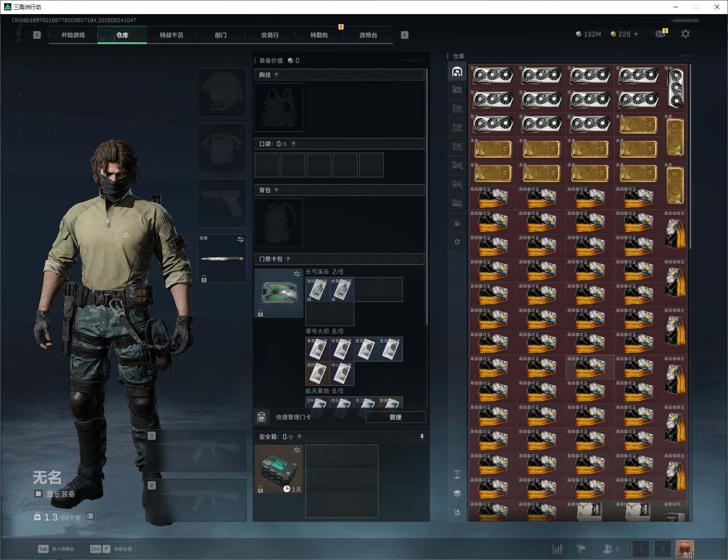Select the all-items warehouse category icon
This screenshot has width=728, height=560.
click(x=457, y=71)
